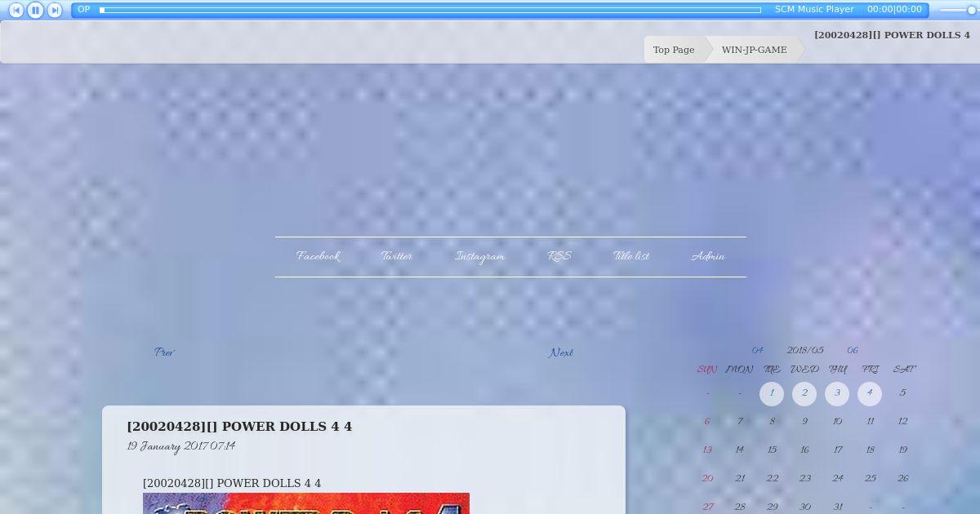Open the Title list menu item
Viewport: 980px width, 514px height.
(630, 256)
